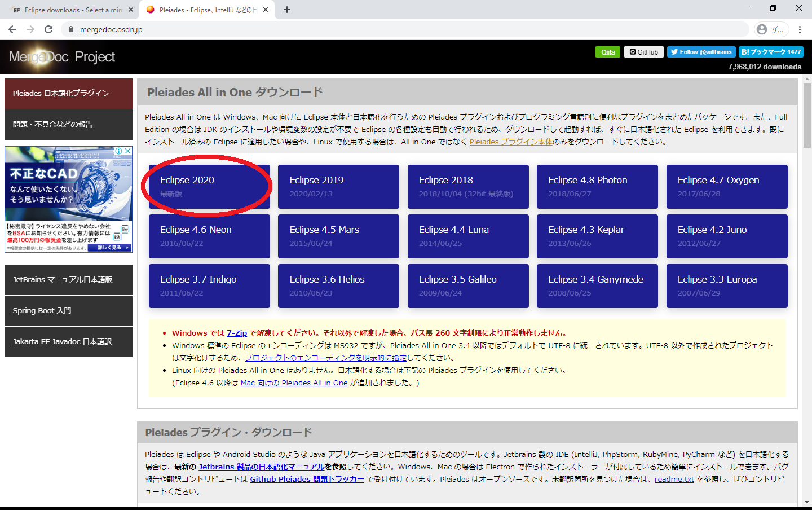
Task: Select the Eclipse 3.3 Europa tile
Action: click(x=727, y=286)
